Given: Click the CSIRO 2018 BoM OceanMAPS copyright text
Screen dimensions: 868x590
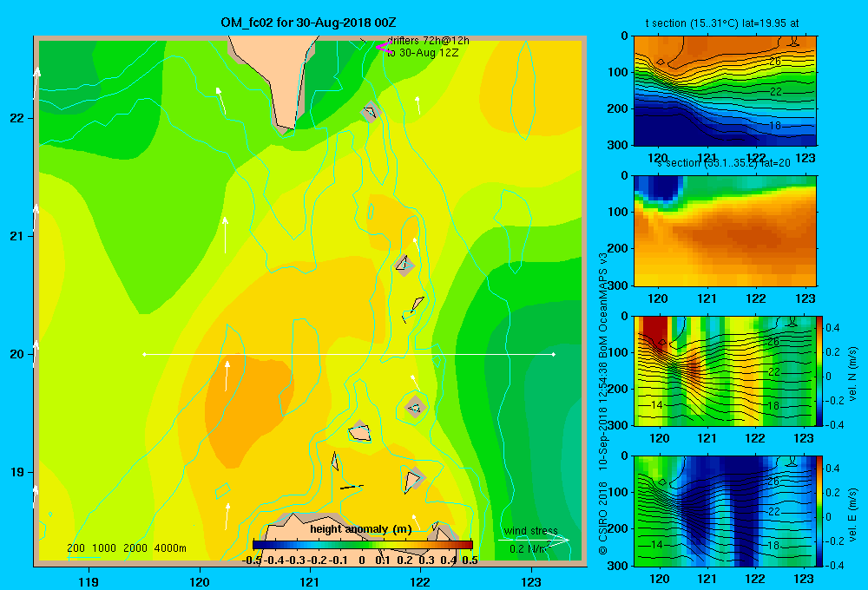Looking at the screenshot, I should click(x=603, y=404).
